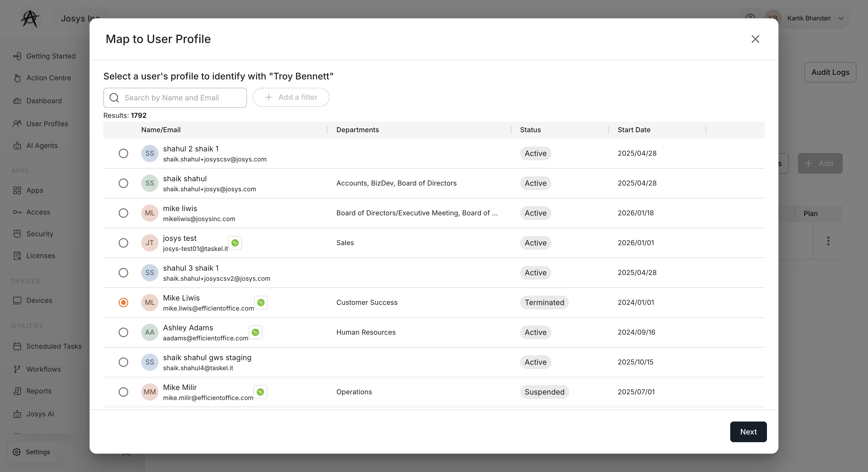
Task: Click the Start Date column header
Action: [x=634, y=130]
